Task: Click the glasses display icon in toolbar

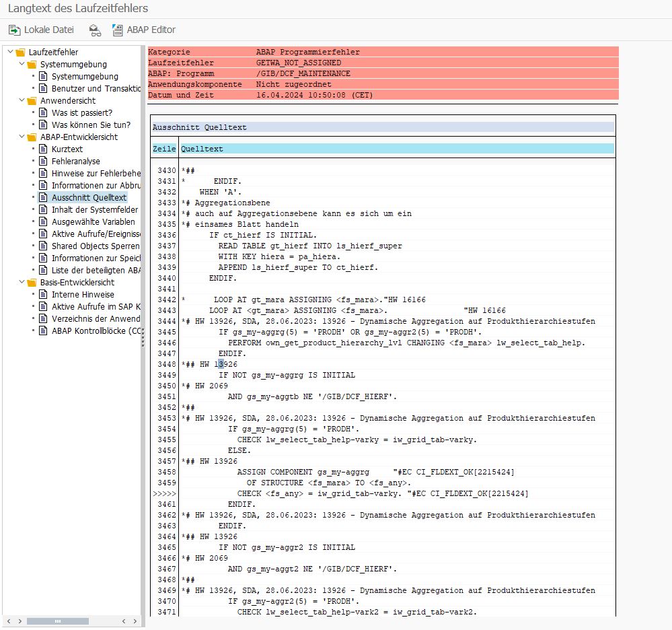Action: pyautogui.click(x=95, y=30)
